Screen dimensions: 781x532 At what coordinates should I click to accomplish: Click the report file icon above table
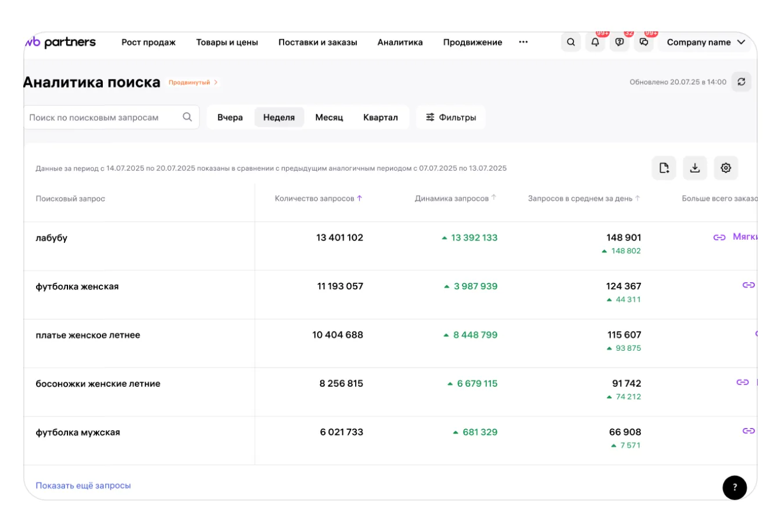664,168
